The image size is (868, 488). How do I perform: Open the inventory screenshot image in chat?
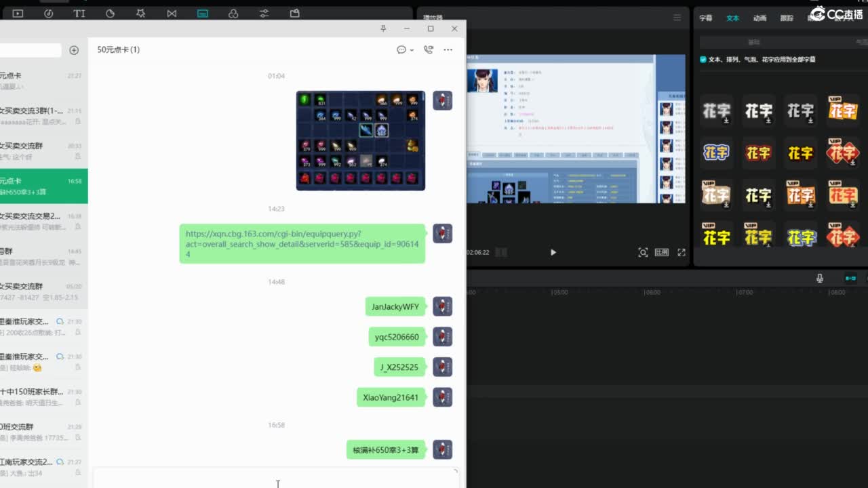tap(361, 140)
